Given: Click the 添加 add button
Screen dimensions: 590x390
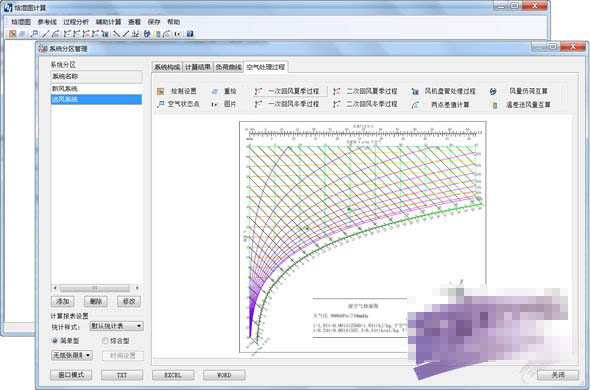Looking at the screenshot, I should click(62, 301).
